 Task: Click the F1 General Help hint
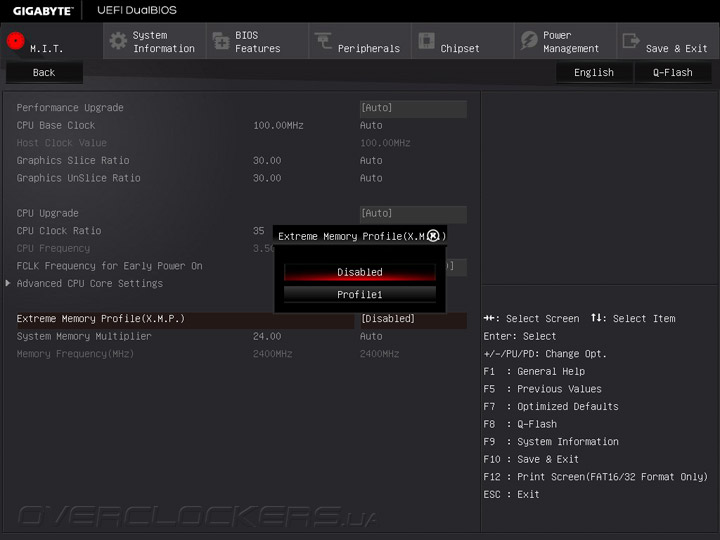pyautogui.click(x=534, y=371)
